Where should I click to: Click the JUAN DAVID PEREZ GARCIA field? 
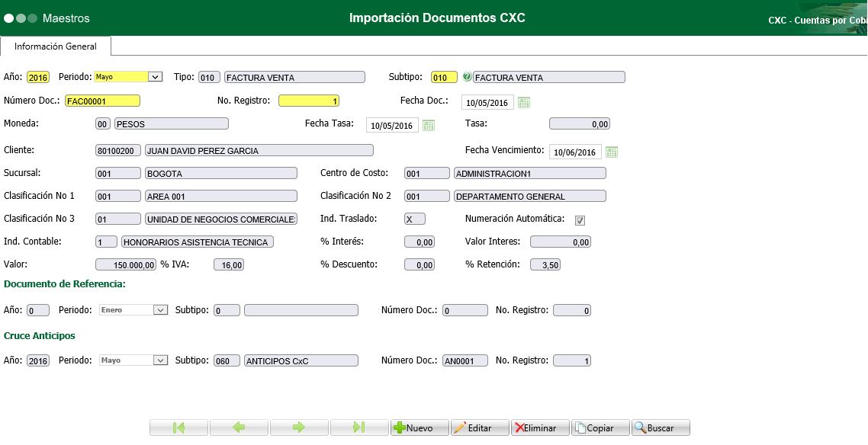point(259,150)
